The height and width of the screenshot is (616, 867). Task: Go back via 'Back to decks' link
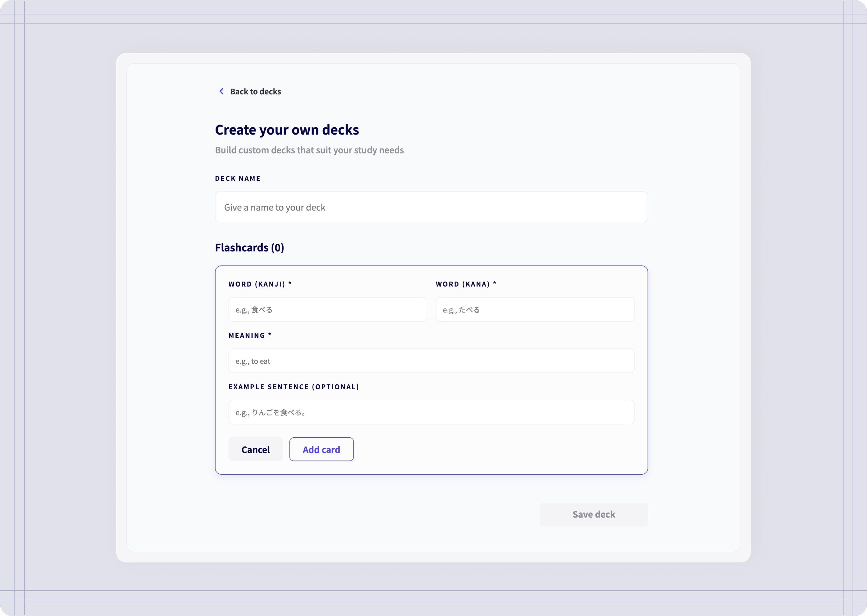coord(255,92)
